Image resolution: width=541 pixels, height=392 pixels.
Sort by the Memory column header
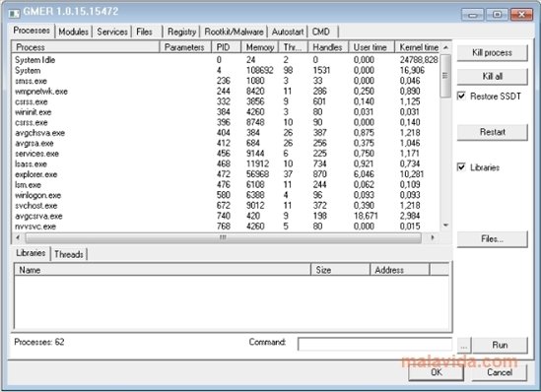point(260,47)
